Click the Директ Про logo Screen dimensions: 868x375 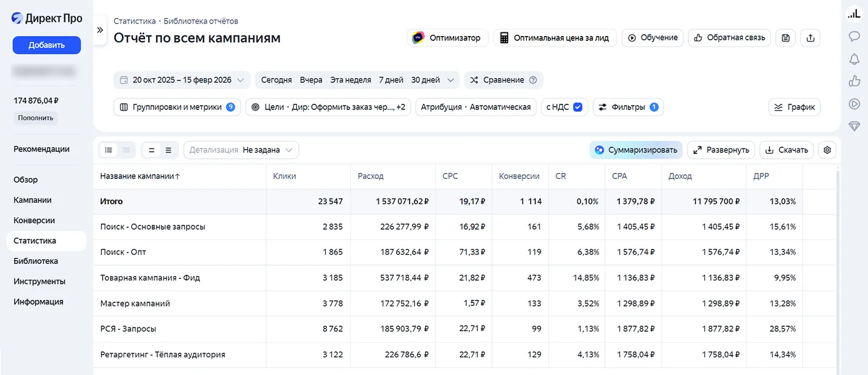[x=46, y=18]
